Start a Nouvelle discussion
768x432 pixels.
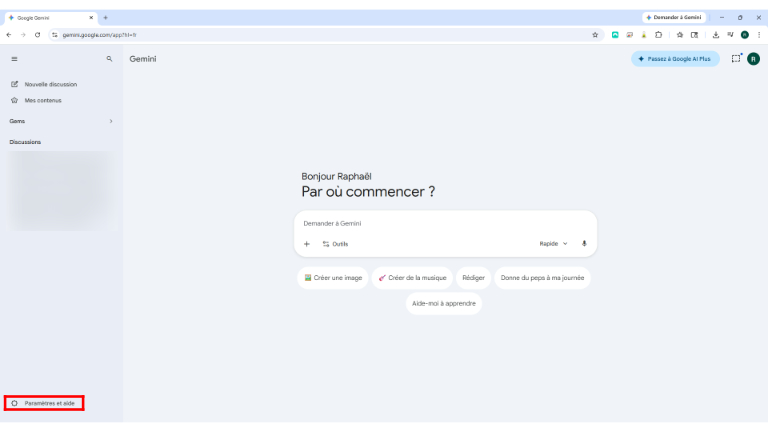click(50, 84)
